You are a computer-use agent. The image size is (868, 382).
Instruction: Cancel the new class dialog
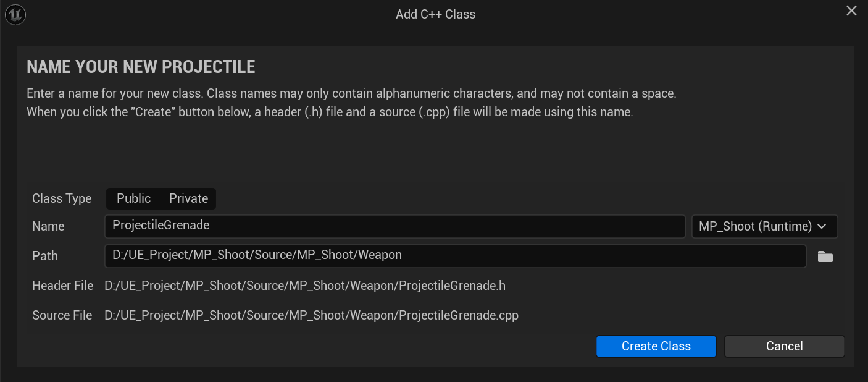click(x=784, y=346)
